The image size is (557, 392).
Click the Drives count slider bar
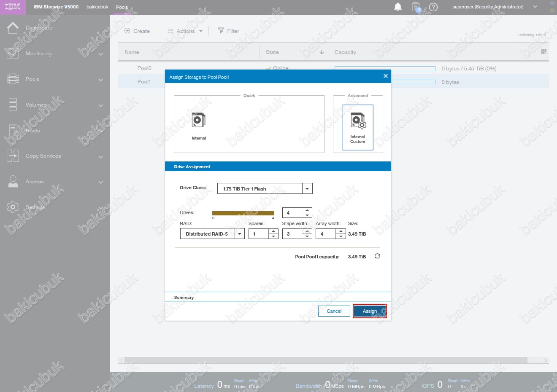243,213
